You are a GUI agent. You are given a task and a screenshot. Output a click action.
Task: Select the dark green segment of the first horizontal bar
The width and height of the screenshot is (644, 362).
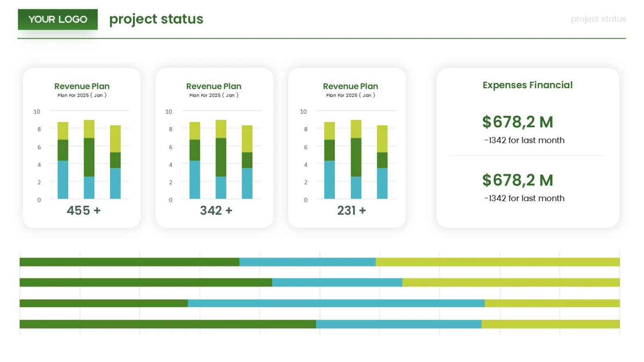coord(130,262)
